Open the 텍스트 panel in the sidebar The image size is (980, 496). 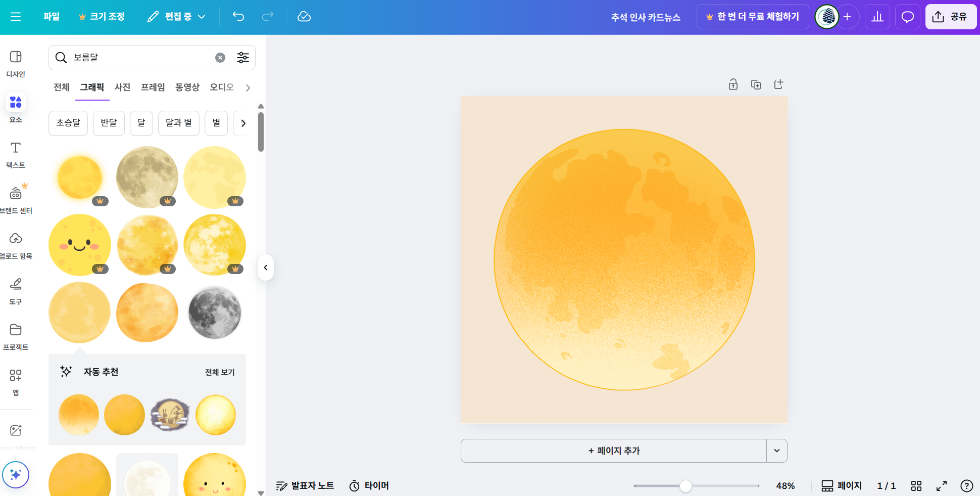pos(15,153)
